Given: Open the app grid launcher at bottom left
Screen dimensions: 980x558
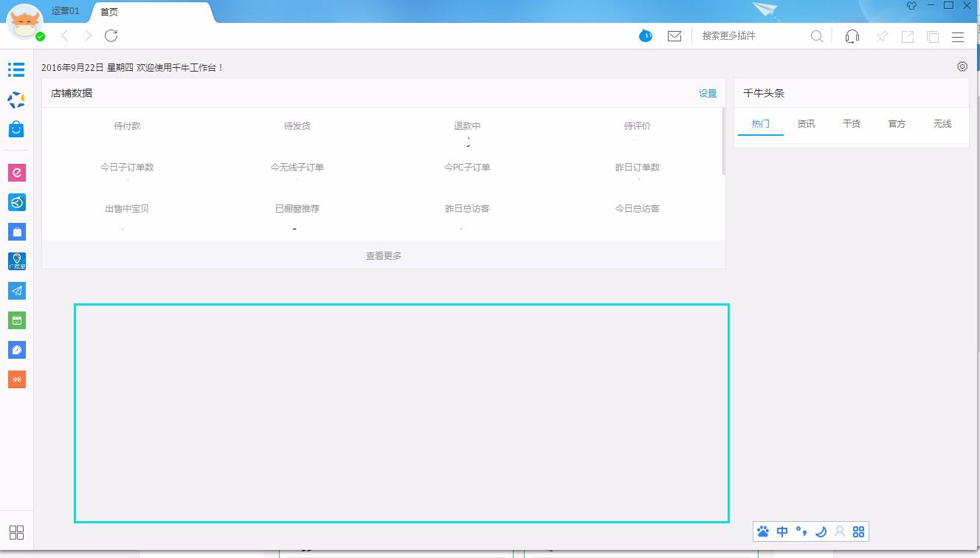Looking at the screenshot, I should point(16,531).
